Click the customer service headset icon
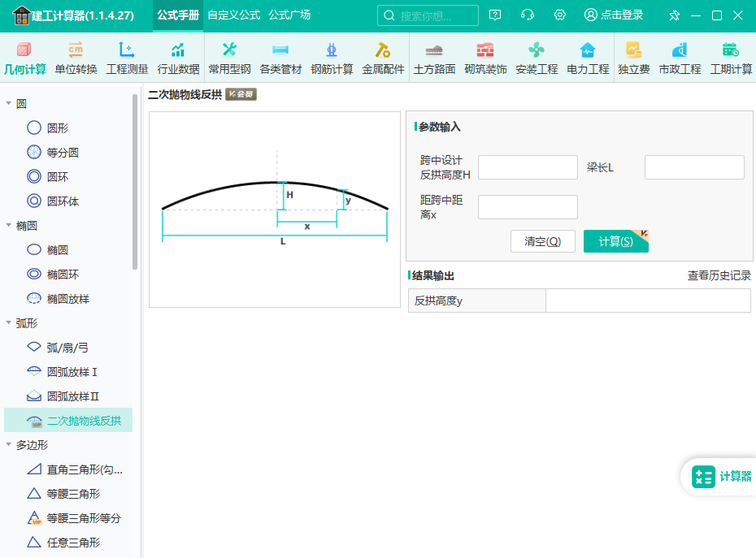The width and height of the screenshot is (756, 558). pos(527,15)
